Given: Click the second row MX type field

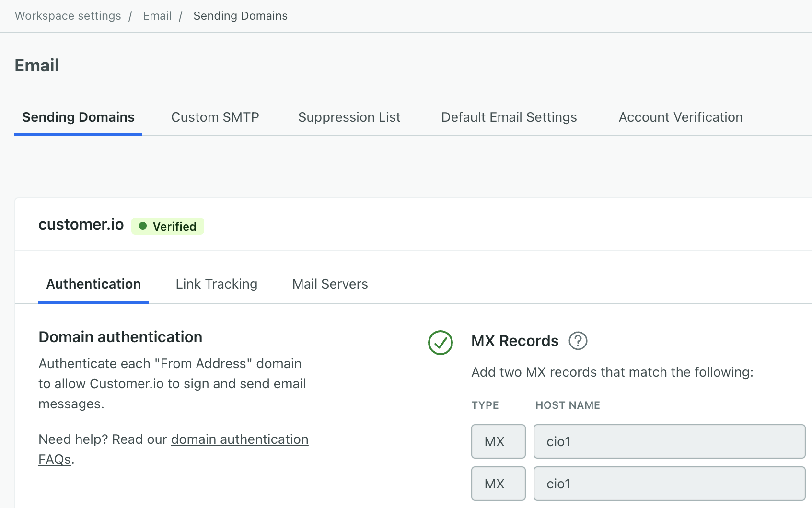Looking at the screenshot, I should (x=498, y=484).
